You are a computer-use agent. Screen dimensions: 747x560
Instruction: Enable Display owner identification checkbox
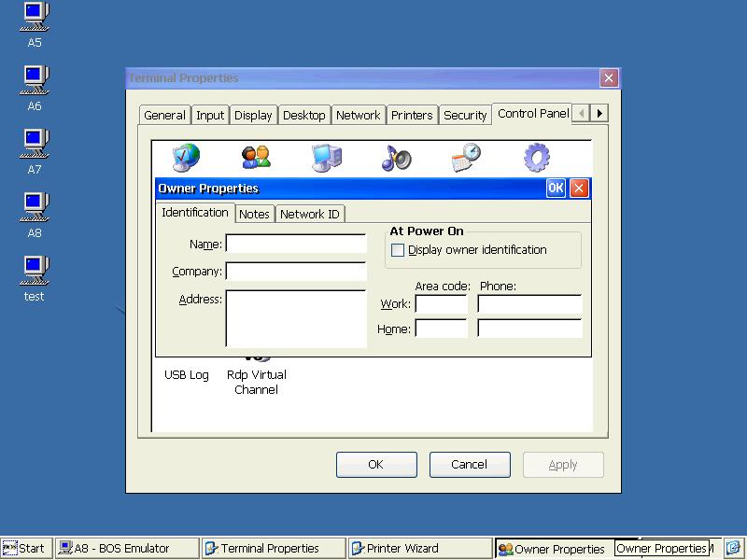[x=398, y=250]
